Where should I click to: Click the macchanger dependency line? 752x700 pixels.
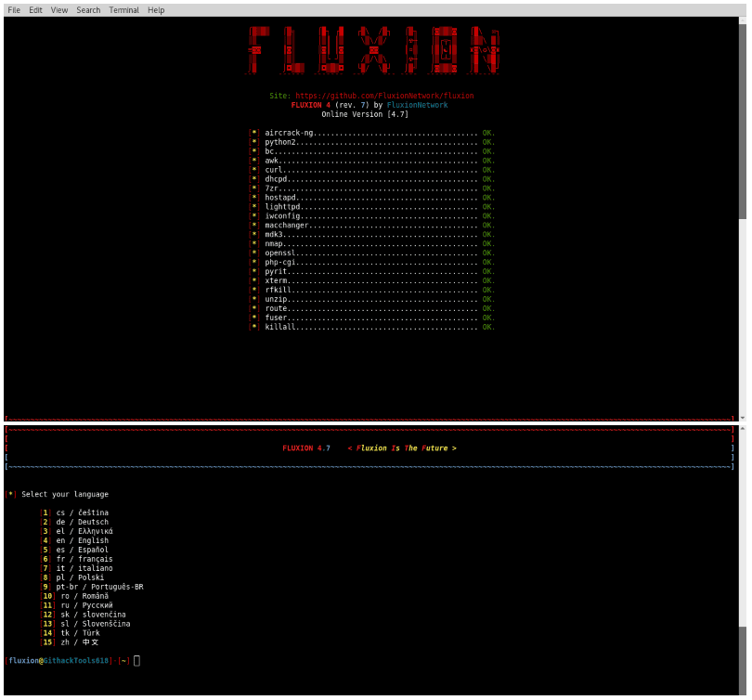coord(371,226)
